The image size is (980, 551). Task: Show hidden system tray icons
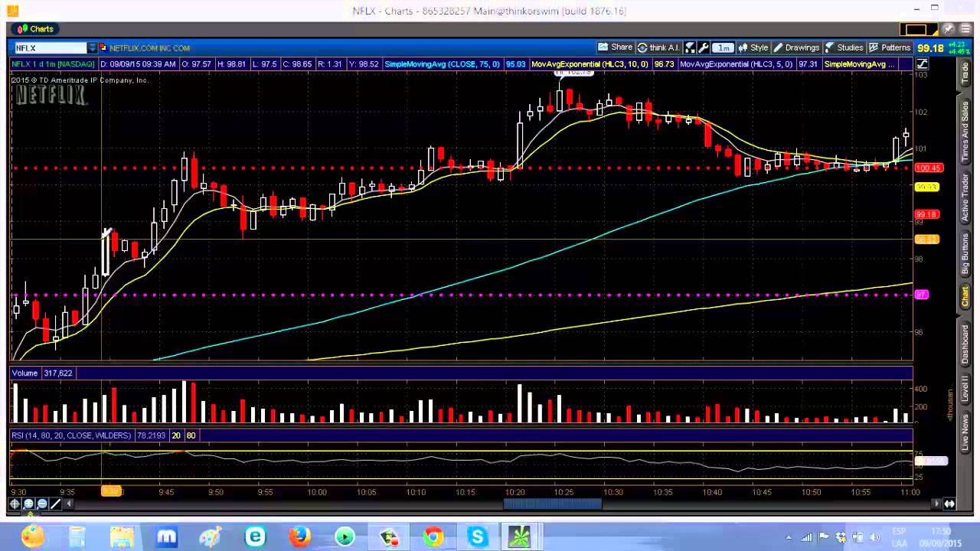point(789,537)
